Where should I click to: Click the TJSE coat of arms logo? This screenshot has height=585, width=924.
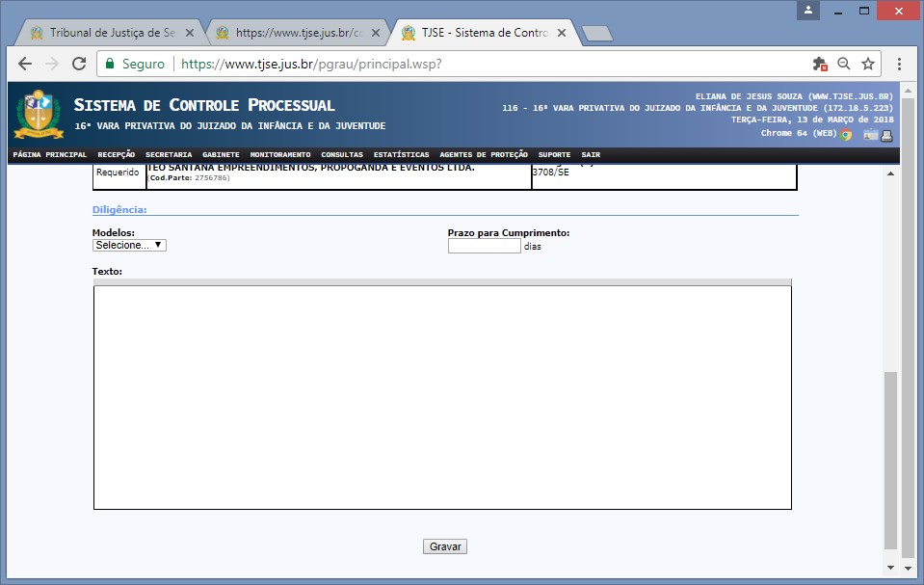pos(38,114)
